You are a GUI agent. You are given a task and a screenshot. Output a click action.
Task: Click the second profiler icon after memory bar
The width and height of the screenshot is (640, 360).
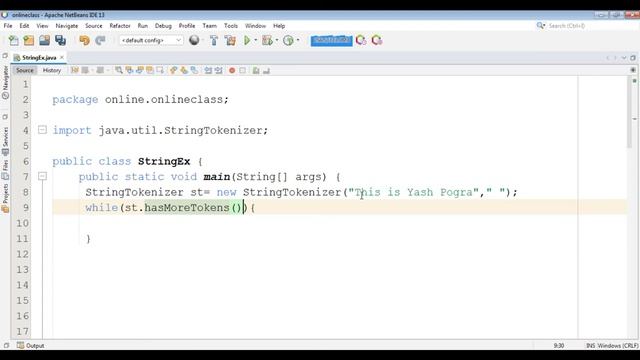coord(377,40)
